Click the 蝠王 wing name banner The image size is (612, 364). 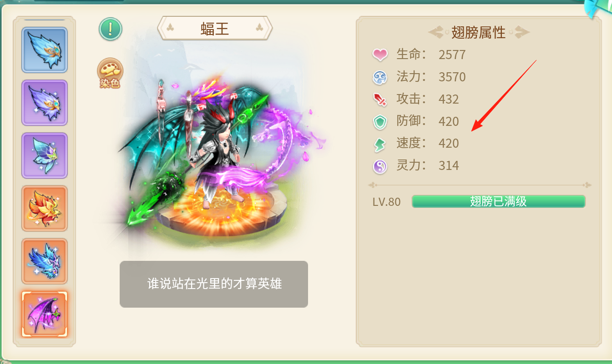pyautogui.click(x=215, y=29)
